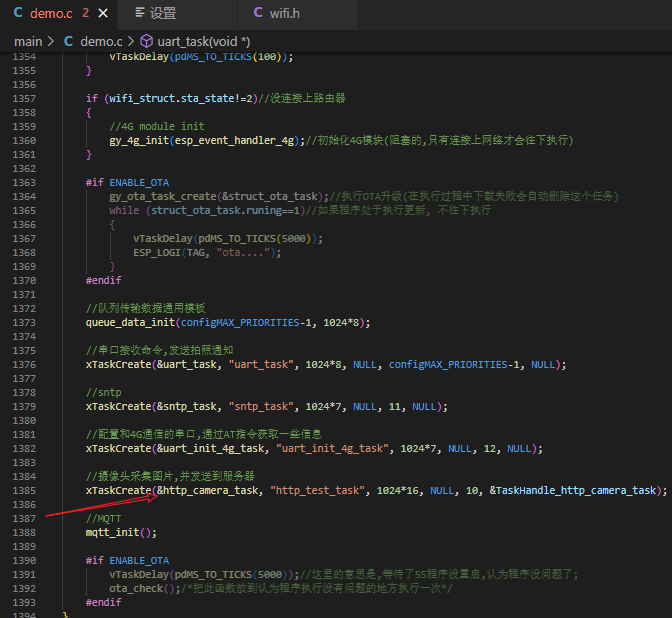Click on ESP_LOGI(TAG, "ota....") line
Screen dimensions: 672x618
pos(207,252)
